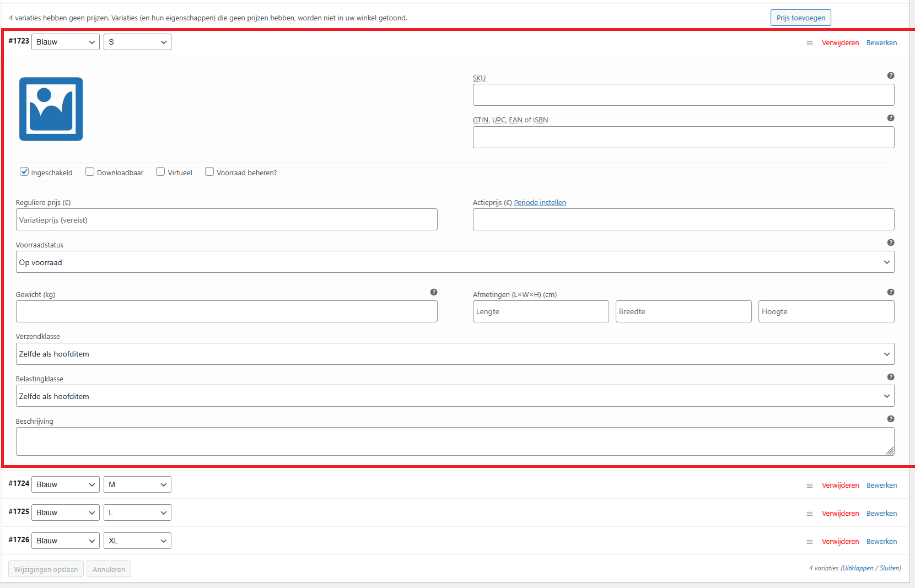Image resolution: width=915 pixels, height=588 pixels.
Task: Open the Verzendklasse dropdown
Action: 455,354
